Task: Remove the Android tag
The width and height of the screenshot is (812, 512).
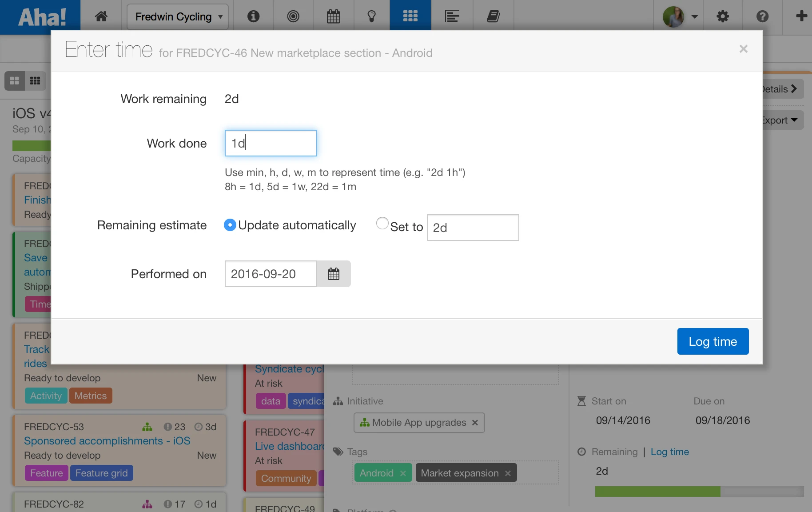Action: (403, 473)
